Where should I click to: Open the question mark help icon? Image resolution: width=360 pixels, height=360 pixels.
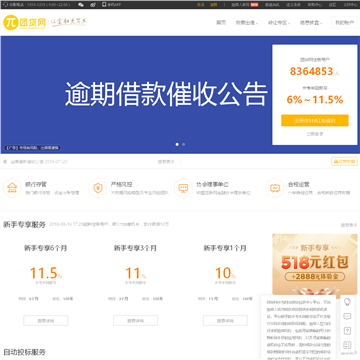point(347,331)
